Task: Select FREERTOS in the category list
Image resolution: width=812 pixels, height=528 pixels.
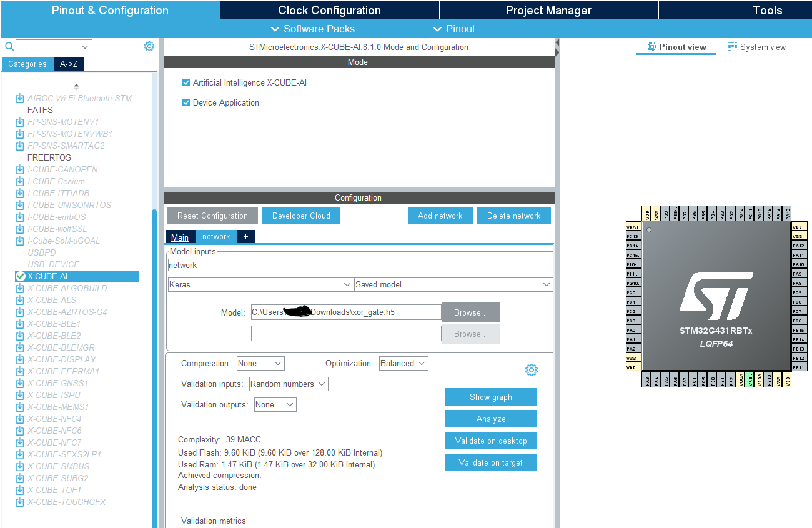Action: [49, 157]
